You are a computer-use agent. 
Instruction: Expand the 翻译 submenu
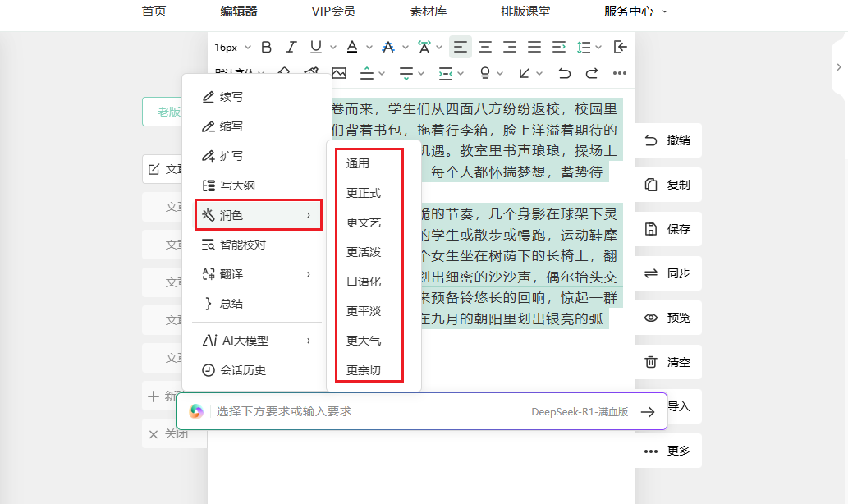(258, 274)
